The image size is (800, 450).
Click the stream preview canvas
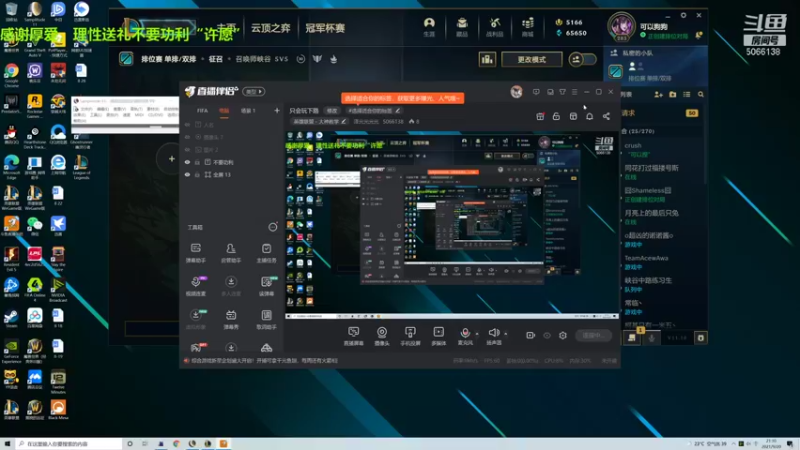tap(452, 224)
